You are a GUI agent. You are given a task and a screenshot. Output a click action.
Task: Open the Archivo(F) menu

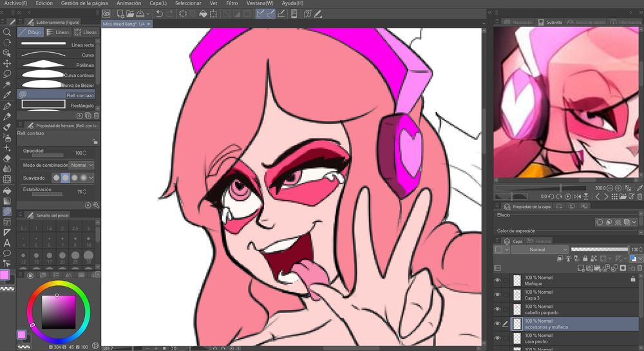[15, 3]
